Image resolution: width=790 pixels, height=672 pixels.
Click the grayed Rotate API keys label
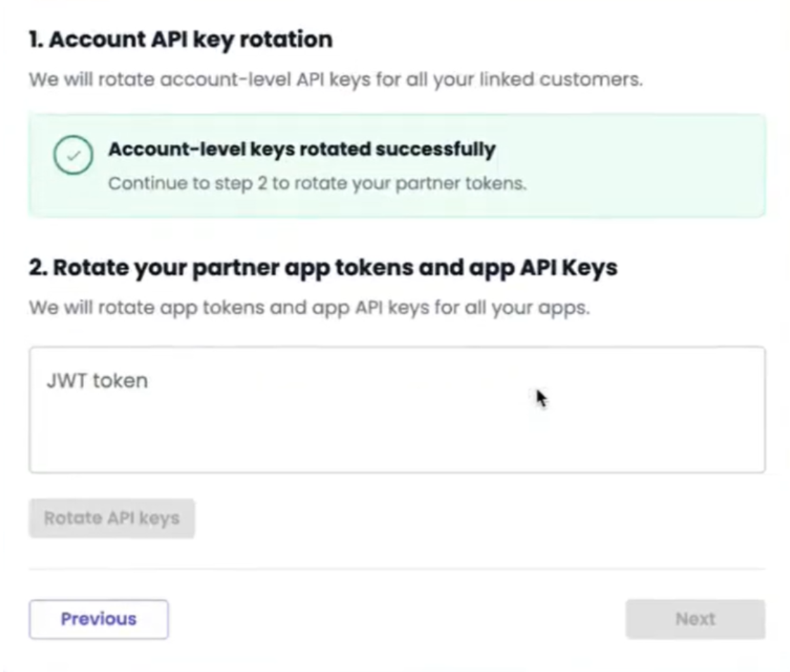[112, 519]
